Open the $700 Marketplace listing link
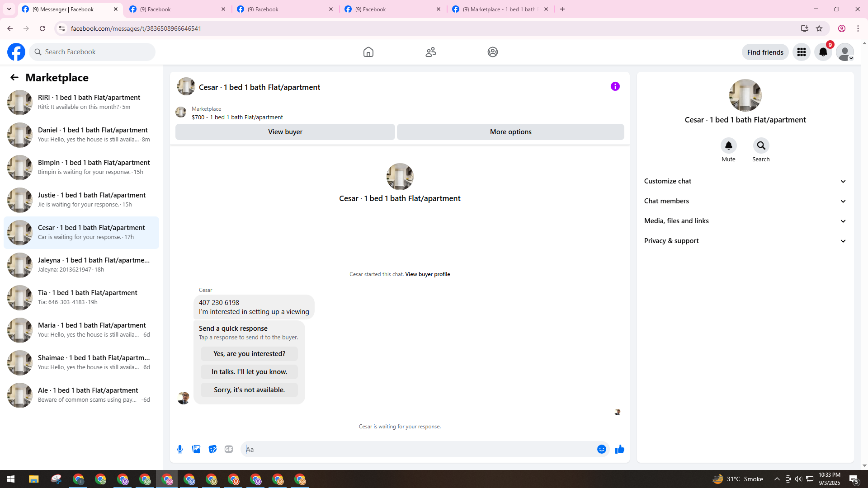This screenshot has height=488, width=868. coord(237,117)
